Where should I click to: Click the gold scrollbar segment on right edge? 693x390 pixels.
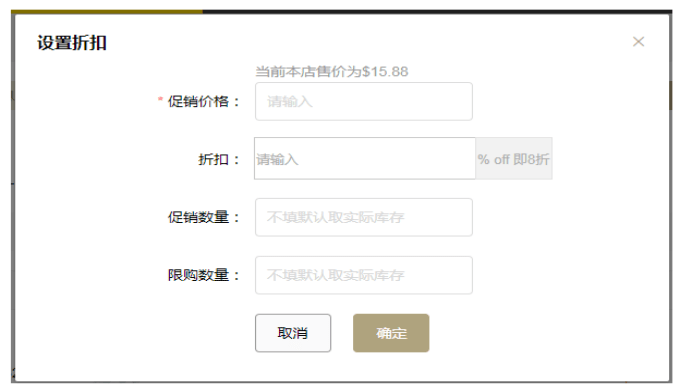670,95
